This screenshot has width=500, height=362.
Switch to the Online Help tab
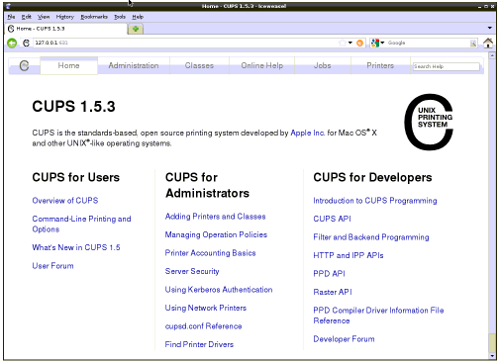pos(262,65)
